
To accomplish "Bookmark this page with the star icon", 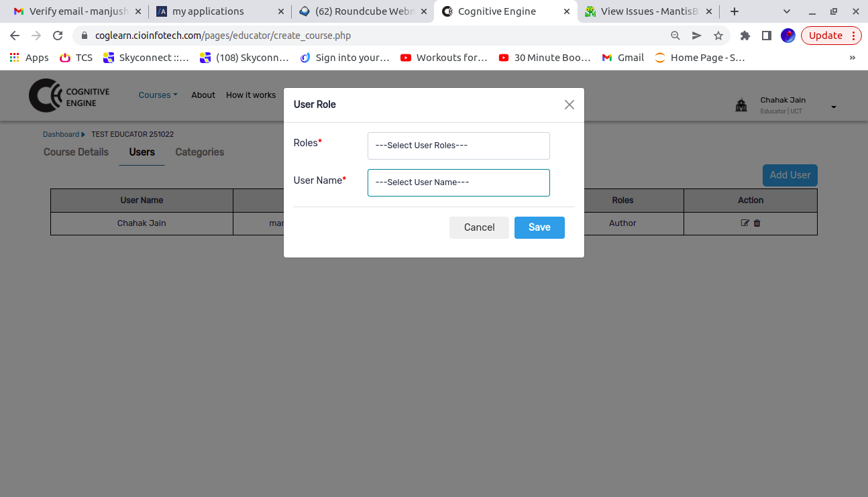I will pos(718,36).
